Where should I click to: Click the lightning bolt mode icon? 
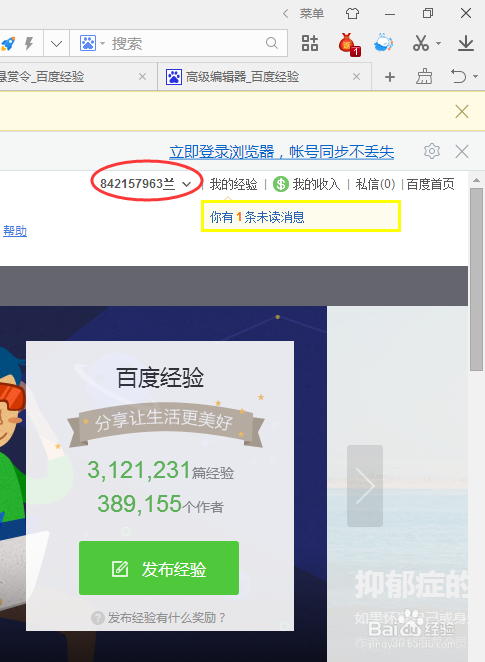29,43
